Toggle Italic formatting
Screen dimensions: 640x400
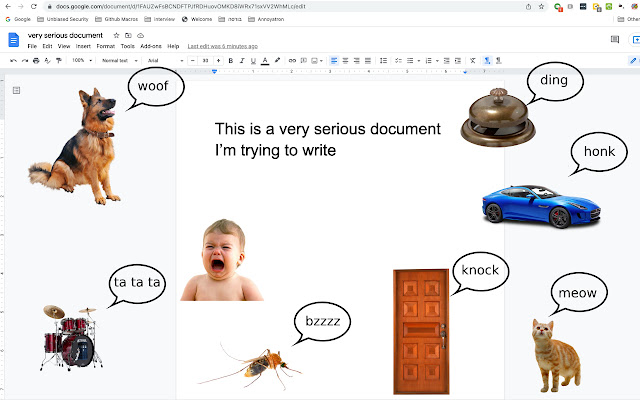tap(241, 60)
